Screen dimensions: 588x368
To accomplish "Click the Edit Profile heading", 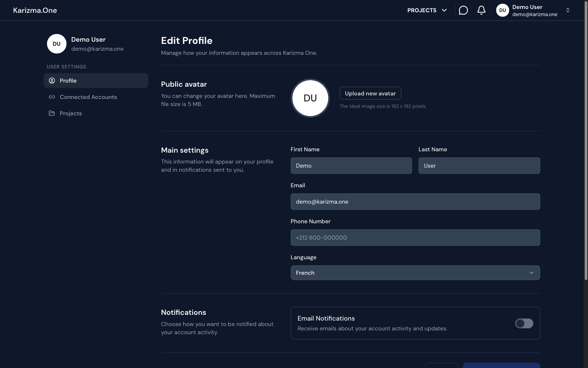I will click(187, 41).
